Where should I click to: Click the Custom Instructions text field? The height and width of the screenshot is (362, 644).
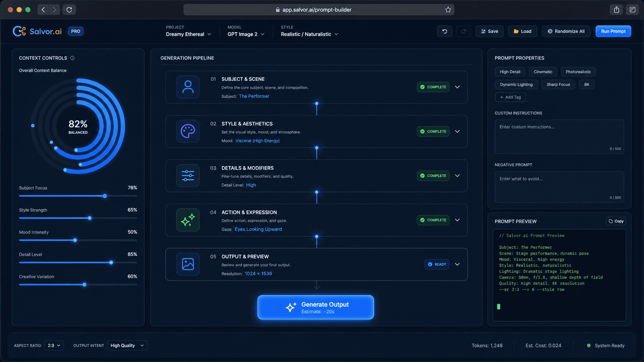[x=559, y=137]
